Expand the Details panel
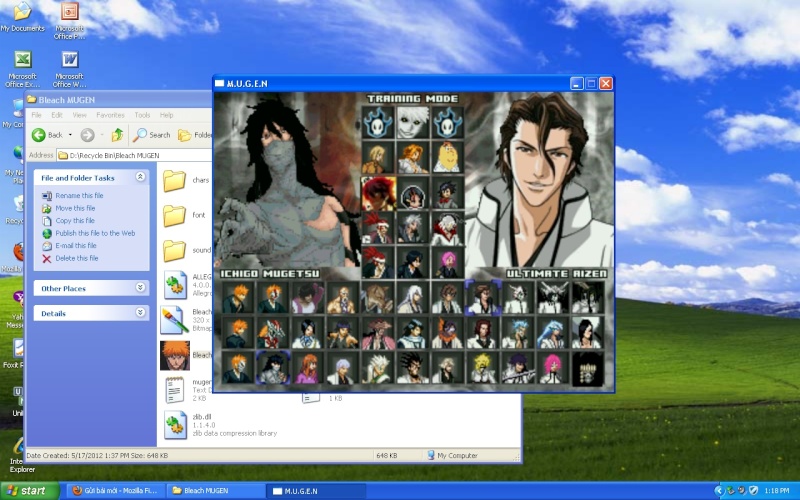Viewport: 800px width, 500px height. (140, 313)
